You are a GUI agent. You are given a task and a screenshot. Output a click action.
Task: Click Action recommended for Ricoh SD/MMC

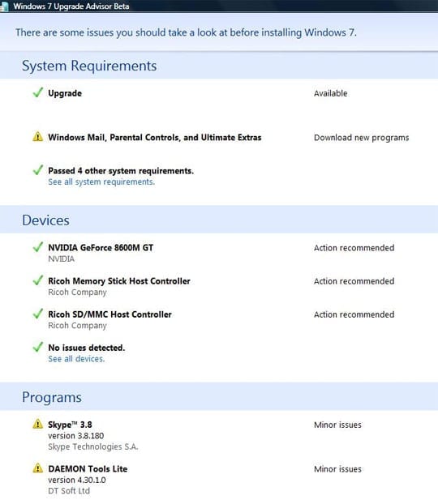point(354,314)
